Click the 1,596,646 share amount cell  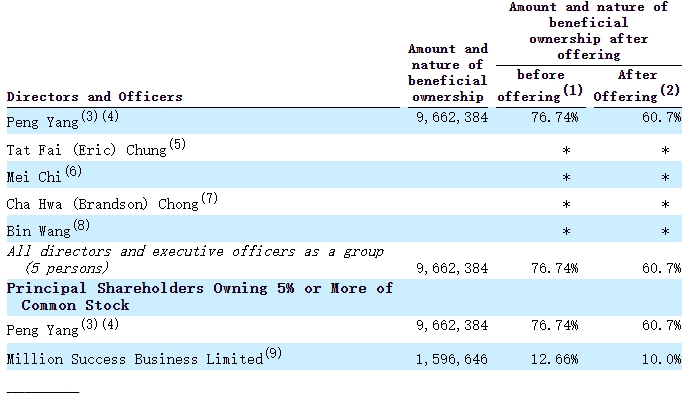click(452, 360)
